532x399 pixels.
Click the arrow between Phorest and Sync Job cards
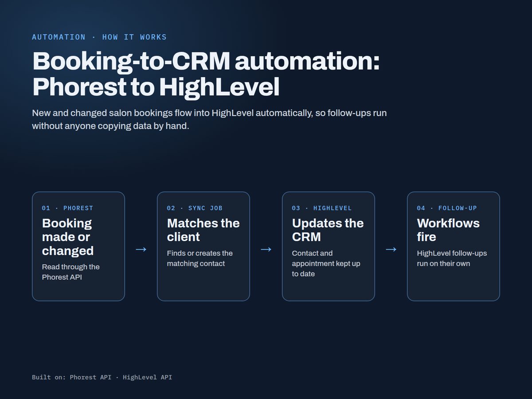[x=141, y=250]
